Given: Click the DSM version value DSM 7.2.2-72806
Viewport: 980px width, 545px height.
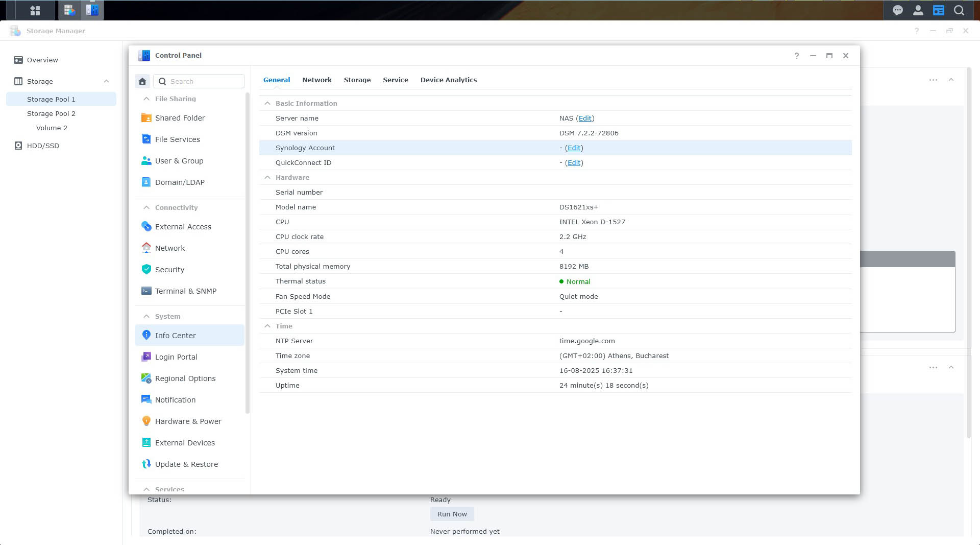Looking at the screenshot, I should pos(589,133).
